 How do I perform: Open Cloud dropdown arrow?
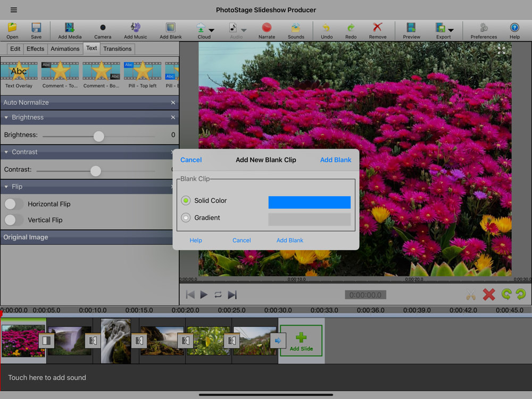tap(211, 30)
